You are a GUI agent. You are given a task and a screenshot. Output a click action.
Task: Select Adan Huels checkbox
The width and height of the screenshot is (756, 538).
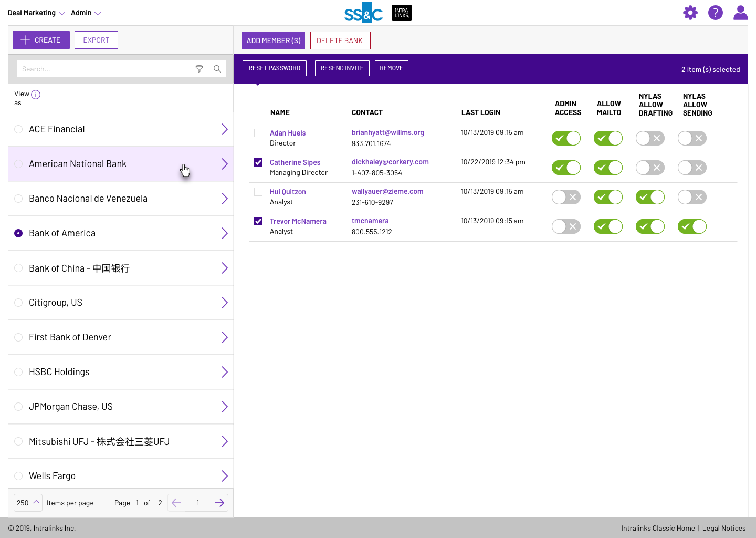[x=258, y=133]
